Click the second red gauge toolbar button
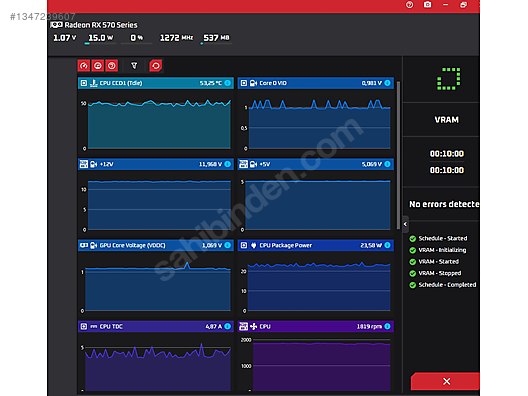 tap(98, 66)
